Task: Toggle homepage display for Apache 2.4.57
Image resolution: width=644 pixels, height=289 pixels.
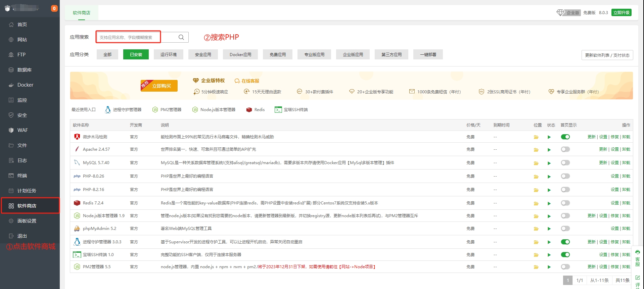Action: tap(565, 149)
